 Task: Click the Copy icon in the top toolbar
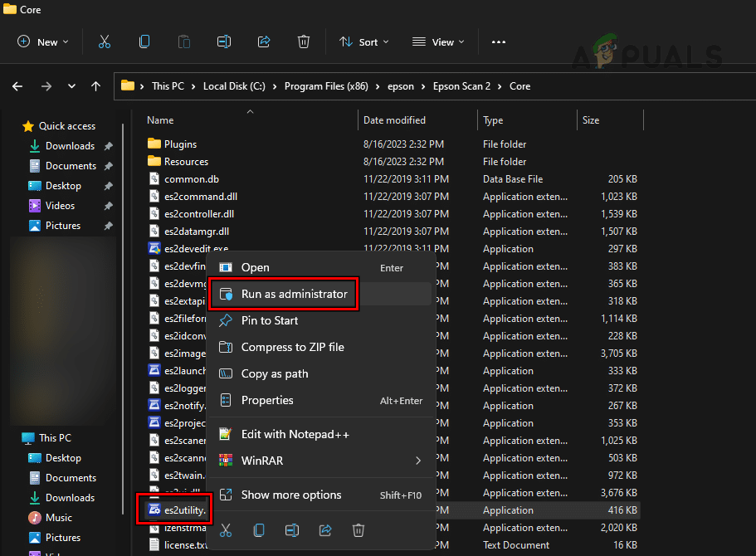point(144,41)
